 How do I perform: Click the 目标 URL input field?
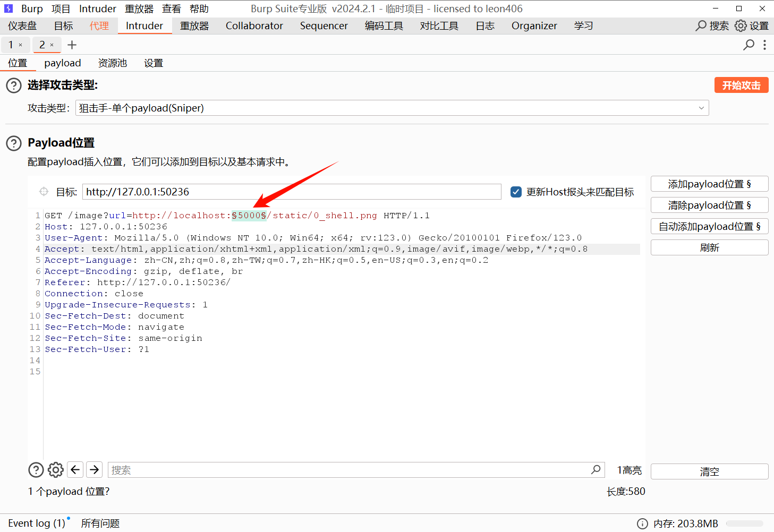click(x=292, y=192)
